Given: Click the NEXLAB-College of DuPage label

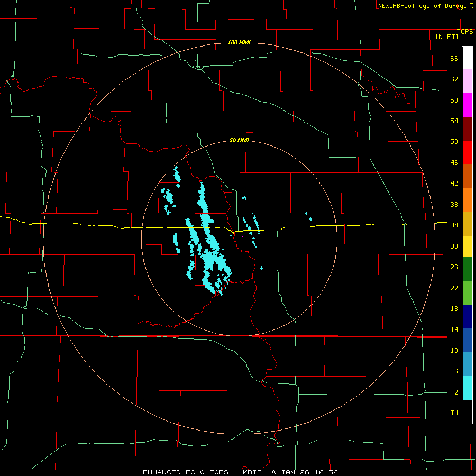Looking at the screenshot, I should [422, 6].
